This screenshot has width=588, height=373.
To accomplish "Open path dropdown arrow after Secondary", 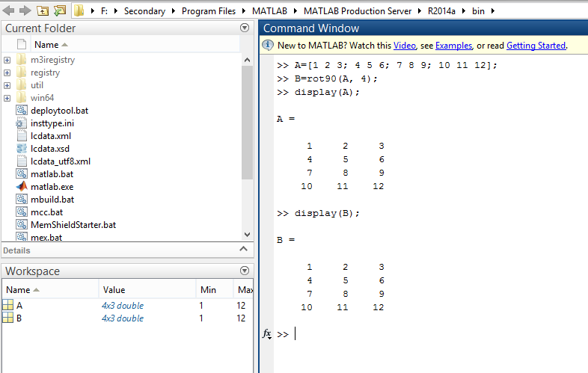I will pos(174,11).
